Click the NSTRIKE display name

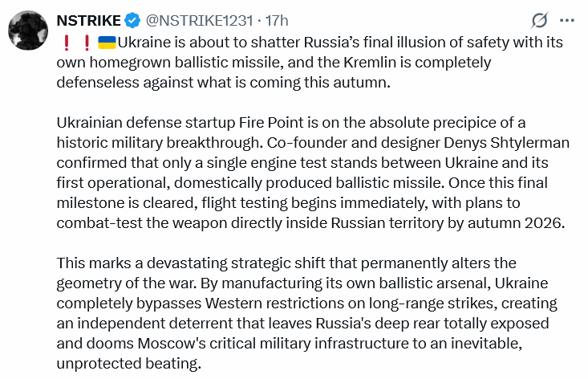pos(88,20)
